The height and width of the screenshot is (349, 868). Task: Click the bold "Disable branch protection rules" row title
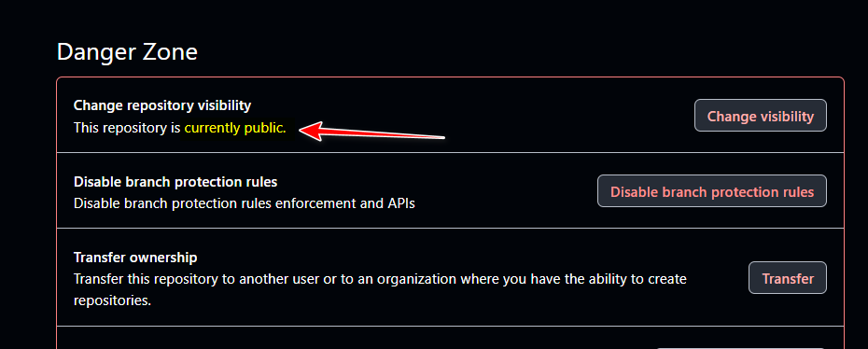(175, 181)
